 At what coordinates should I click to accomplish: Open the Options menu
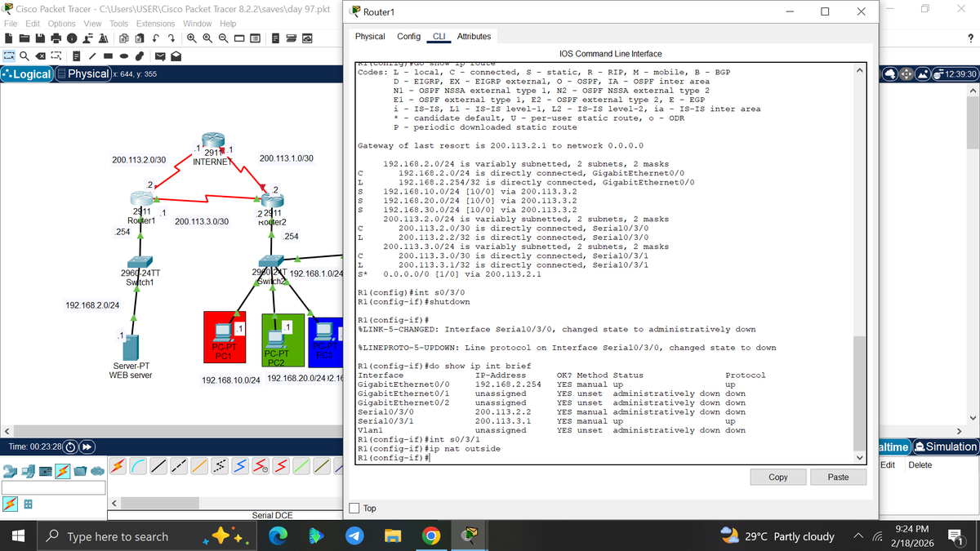tap(61, 24)
